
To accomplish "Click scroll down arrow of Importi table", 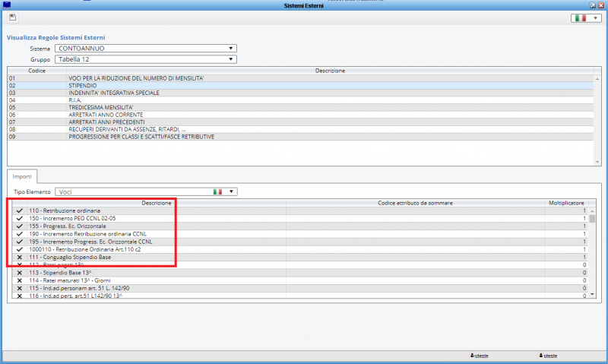I will pos(592,295).
